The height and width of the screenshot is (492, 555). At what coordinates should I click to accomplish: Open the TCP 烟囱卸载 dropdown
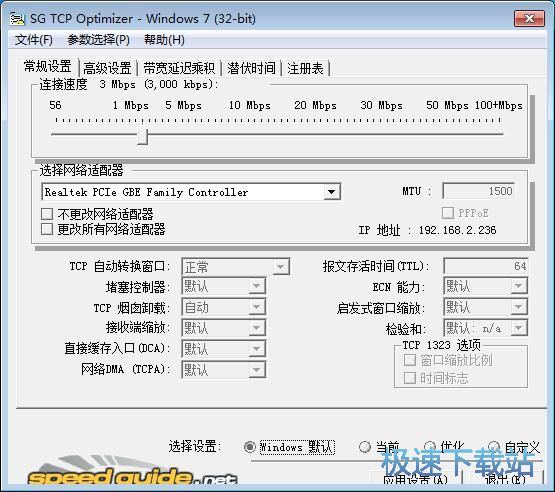pos(224,307)
